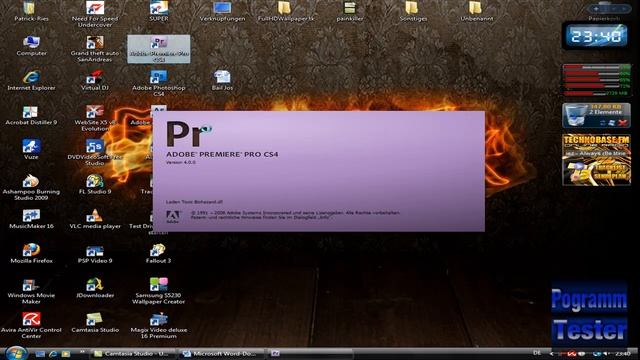
Task: Click the Papierkorb gadget at top right
Action: click(604, 11)
